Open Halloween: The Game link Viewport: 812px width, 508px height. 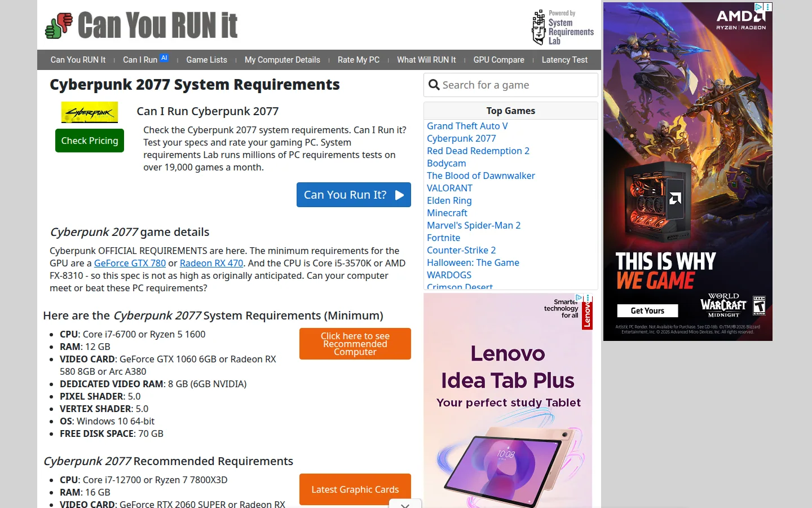[473, 262]
